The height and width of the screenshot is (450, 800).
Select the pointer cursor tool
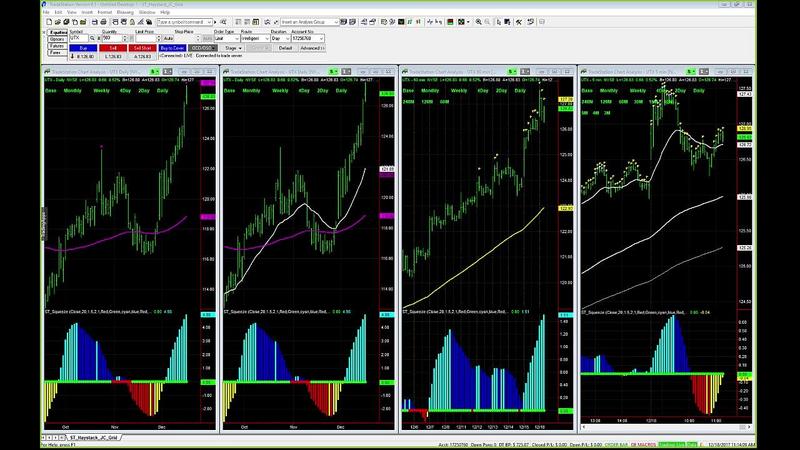(498, 22)
